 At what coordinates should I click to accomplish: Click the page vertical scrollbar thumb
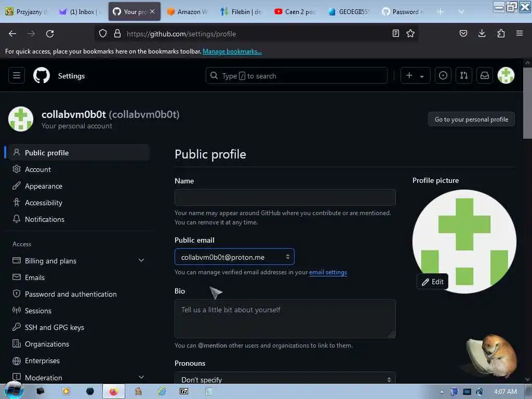(527, 103)
